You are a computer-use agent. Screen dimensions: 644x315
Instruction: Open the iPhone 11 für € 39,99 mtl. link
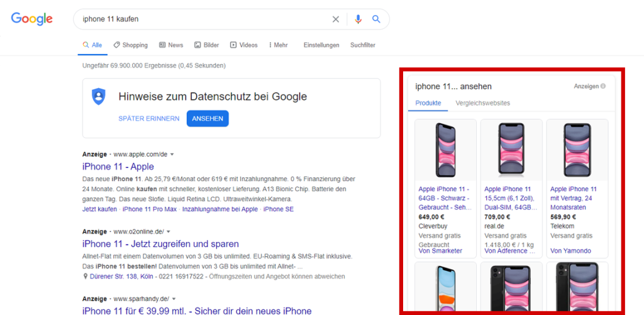(197, 311)
